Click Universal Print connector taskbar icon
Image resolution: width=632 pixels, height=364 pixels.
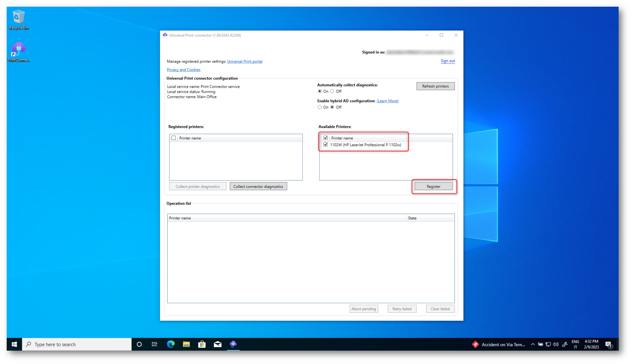coord(233,344)
